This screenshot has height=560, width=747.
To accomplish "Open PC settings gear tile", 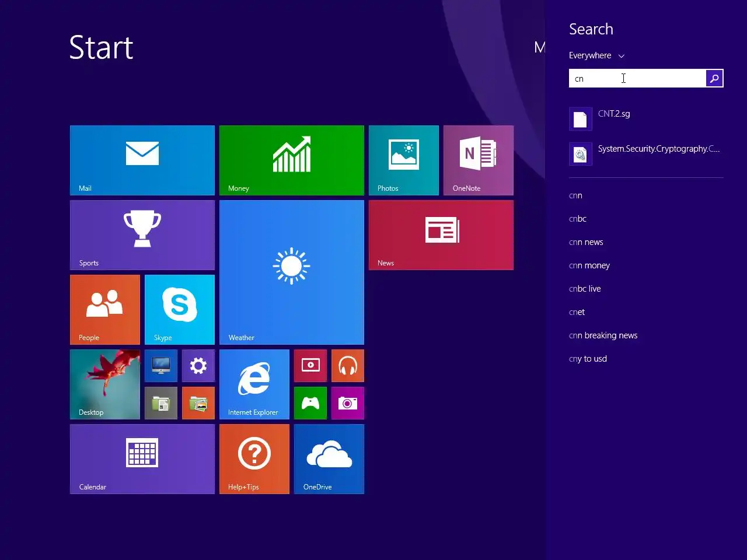I will [198, 366].
